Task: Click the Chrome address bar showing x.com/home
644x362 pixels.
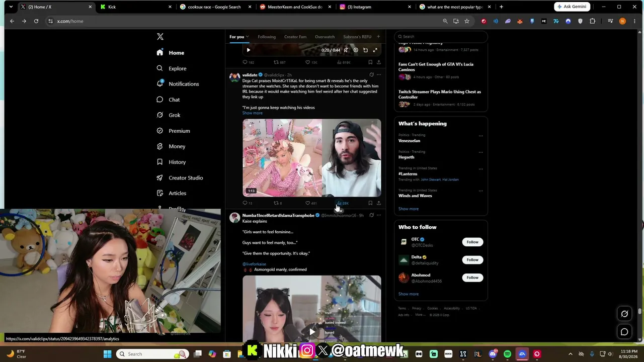Action: coord(242,21)
